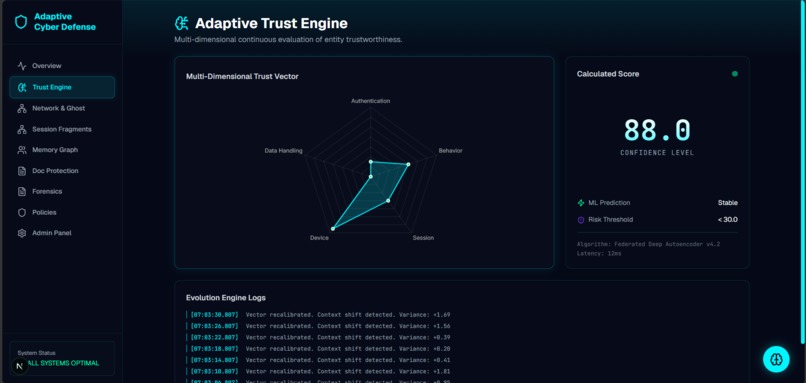Click log entry with Variance +0.39
Viewport: 806px width, 383px height.
tap(318, 337)
